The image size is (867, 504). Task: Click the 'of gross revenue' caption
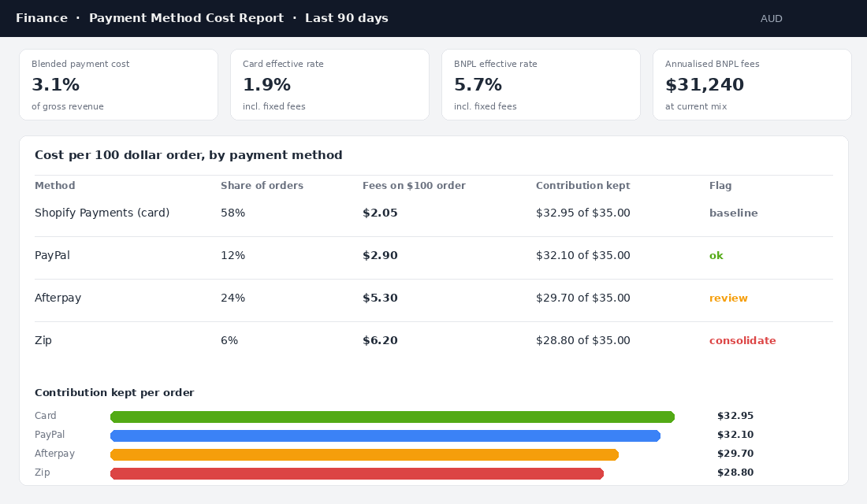[x=68, y=106]
